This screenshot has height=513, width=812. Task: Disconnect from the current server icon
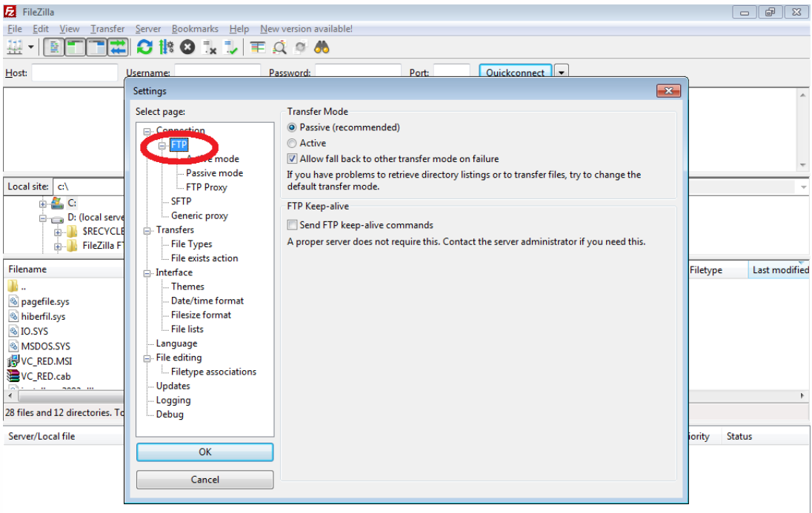(x=209, y=47)
